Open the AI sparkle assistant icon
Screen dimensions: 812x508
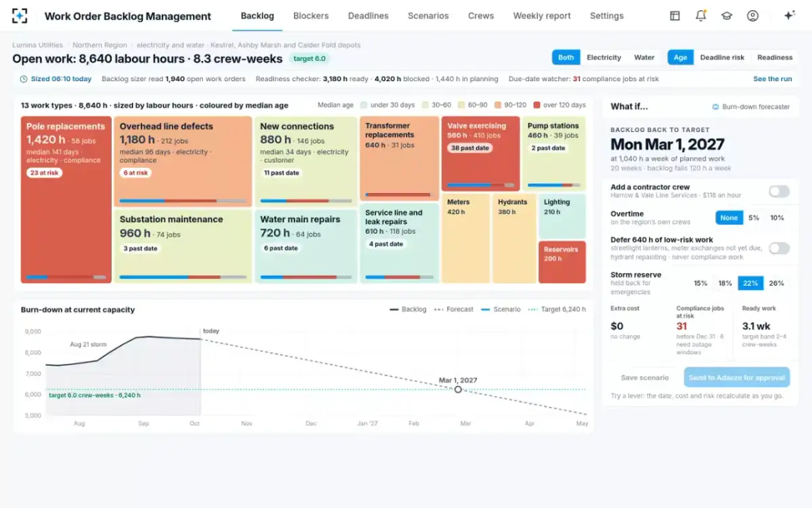pyautogui.click(x=789, y=16)
